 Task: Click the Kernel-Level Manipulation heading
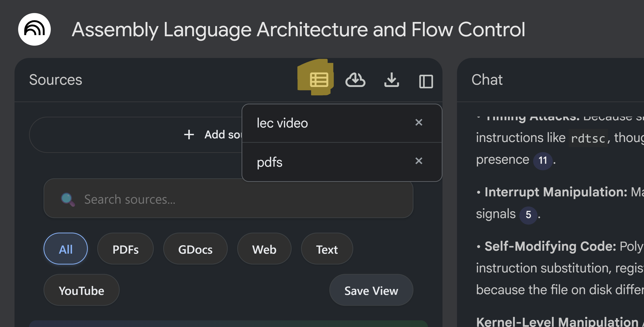click(x=557, y=322)
